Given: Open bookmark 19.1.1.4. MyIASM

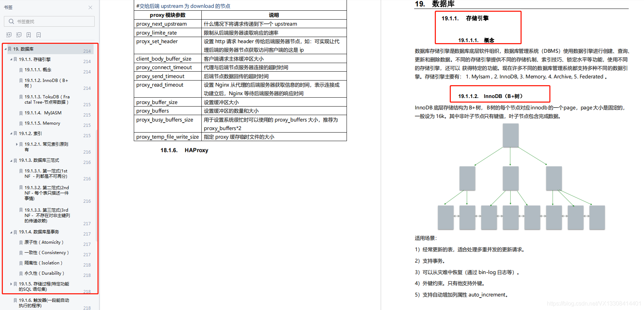Looking at the screenshot, I should pos(43,113).
